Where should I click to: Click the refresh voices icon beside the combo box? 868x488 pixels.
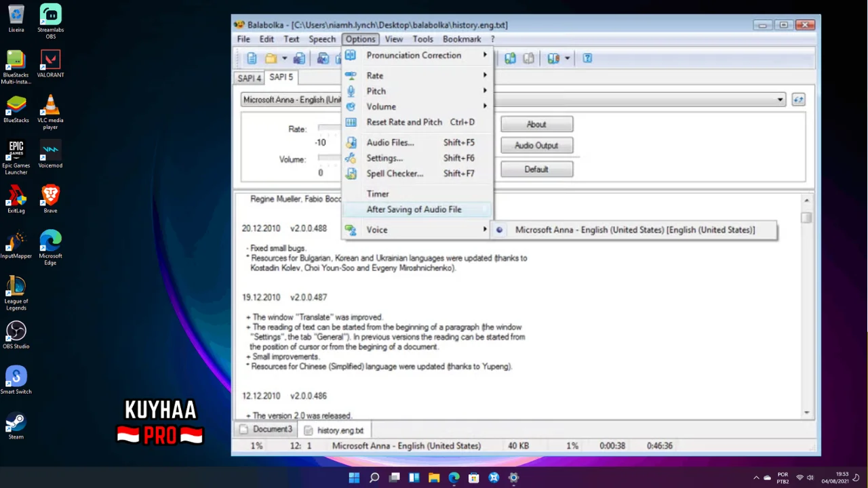pyautogui.click(x=798, y=100)
